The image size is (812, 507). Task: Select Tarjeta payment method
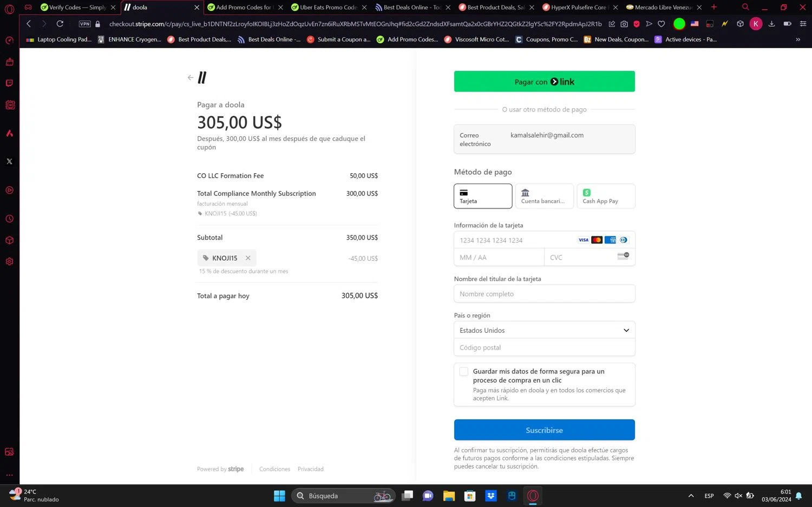click(483, 196)
